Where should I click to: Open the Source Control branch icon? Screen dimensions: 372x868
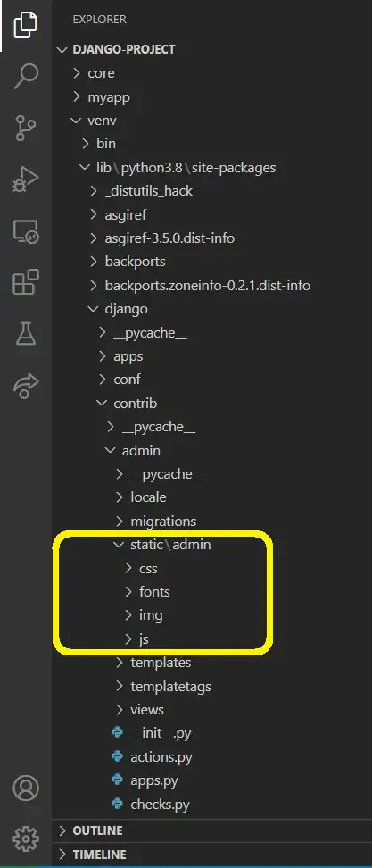(26, 128)
